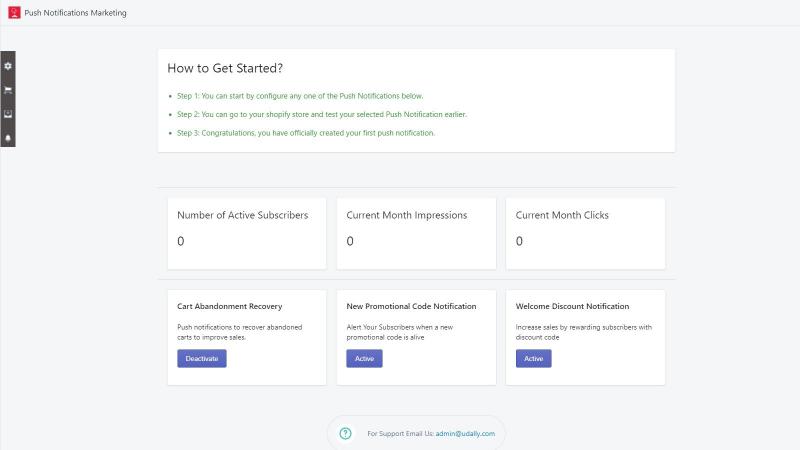800x450 pixels.
Task: Open the Number of Active Subscribers card
Action: (247, 234)
